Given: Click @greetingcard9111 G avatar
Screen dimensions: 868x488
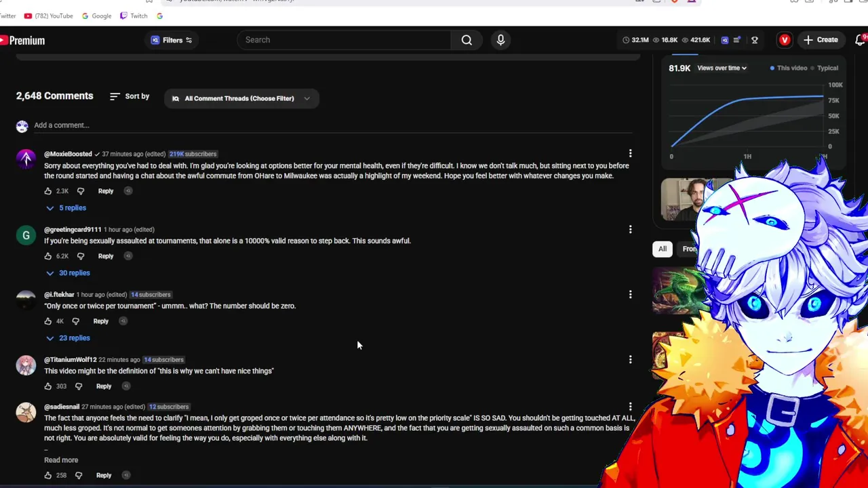Looking at the screenshot, I should tap(26, 235).
